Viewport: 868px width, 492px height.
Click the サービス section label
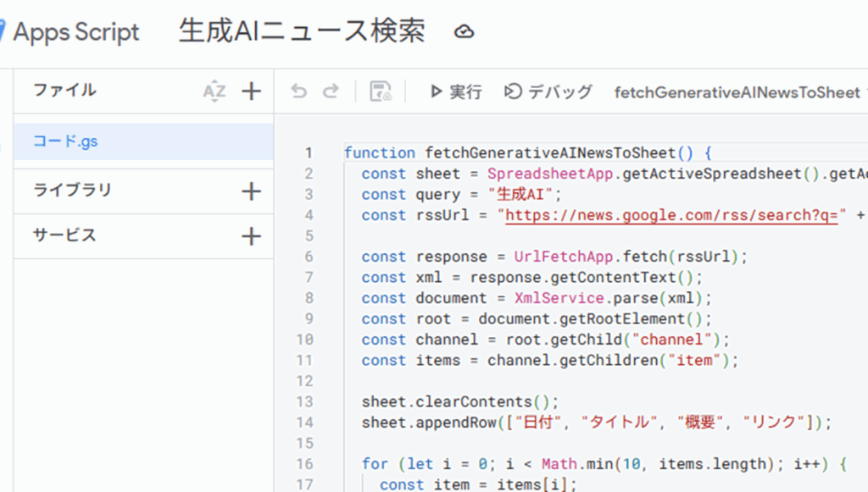point(64,235)
